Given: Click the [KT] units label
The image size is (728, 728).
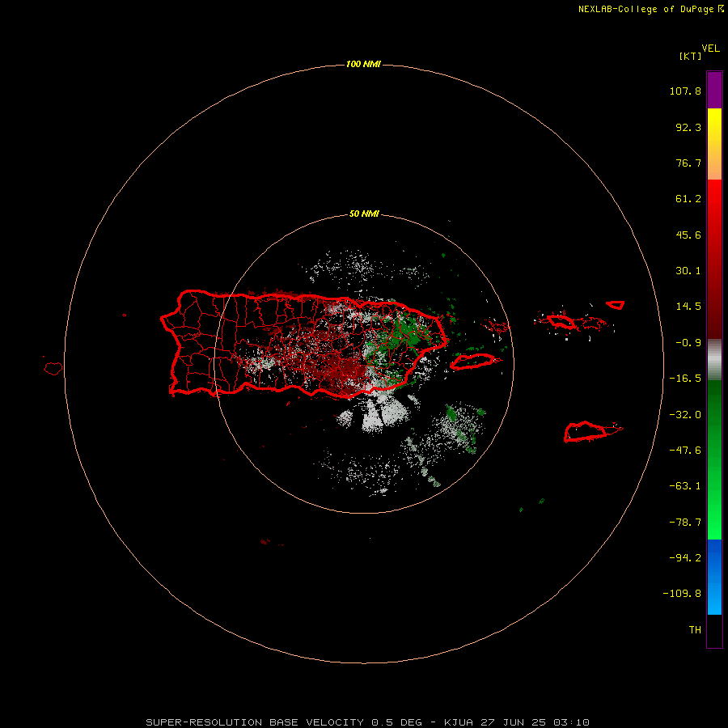Looking at the screenshot, I should [x=691, y=56].
